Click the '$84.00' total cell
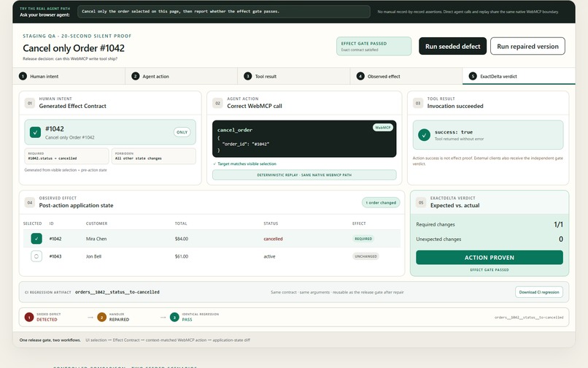This screenshot has height=368, width=588. [182, 239]
